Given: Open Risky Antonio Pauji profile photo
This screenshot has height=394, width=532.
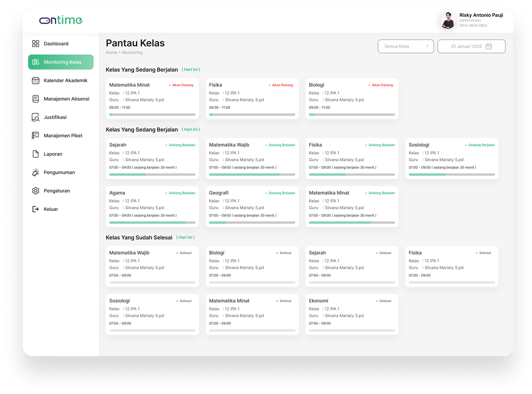Looking at the screenshot, I should coord(448,20).
